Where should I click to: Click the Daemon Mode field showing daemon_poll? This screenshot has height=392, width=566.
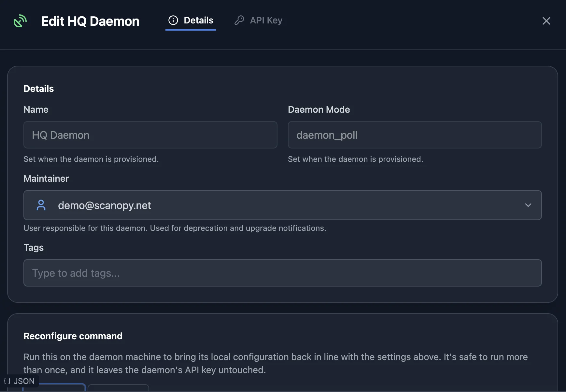click(415, 135)
